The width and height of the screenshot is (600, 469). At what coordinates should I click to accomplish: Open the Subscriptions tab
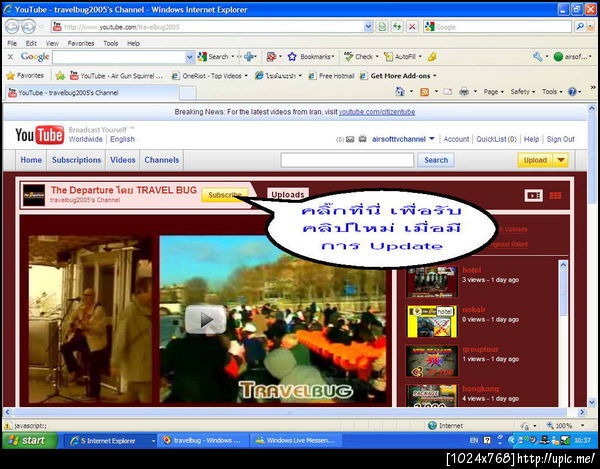click(x=77, y=160)
